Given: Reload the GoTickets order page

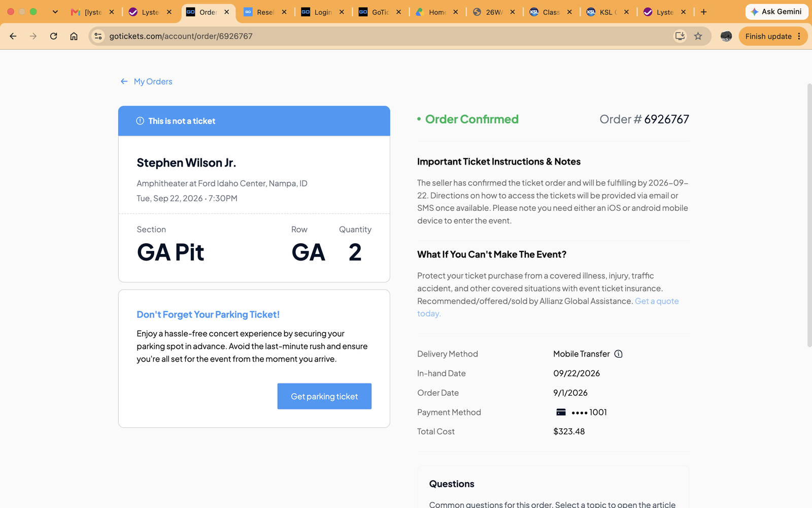Looking at the screenshot, I should (x=53, y=36).
